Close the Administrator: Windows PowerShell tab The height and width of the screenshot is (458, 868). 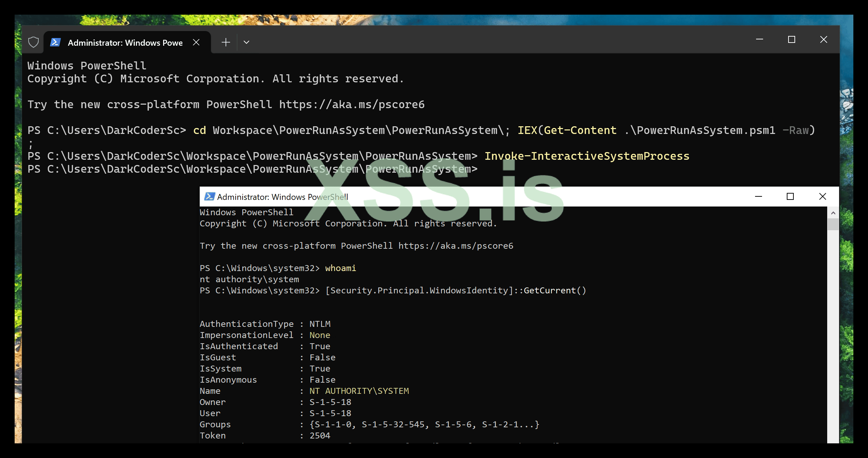point(196,42)
